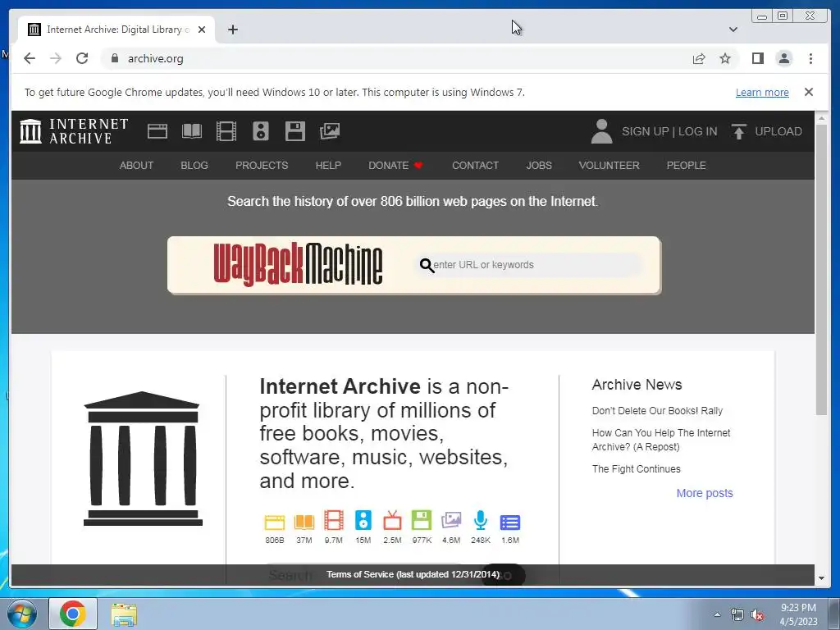Open the DONATE menu item
840x630 pixels.
click(x=395, y=166)
